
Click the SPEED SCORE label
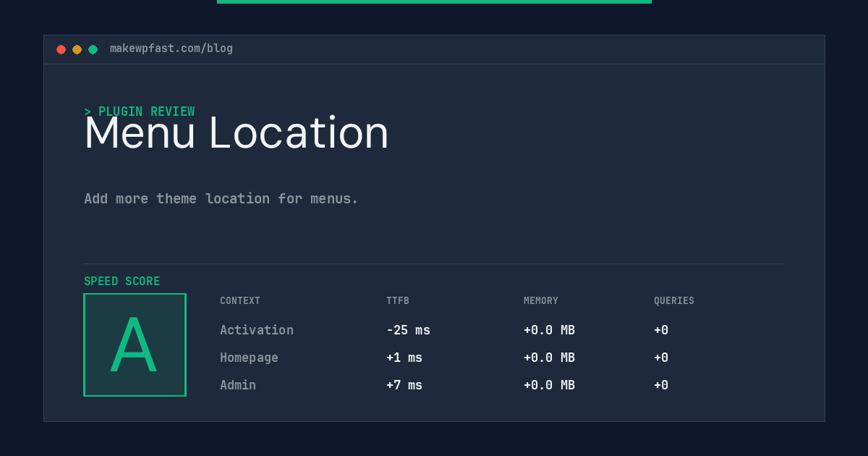tap(122, 282)
